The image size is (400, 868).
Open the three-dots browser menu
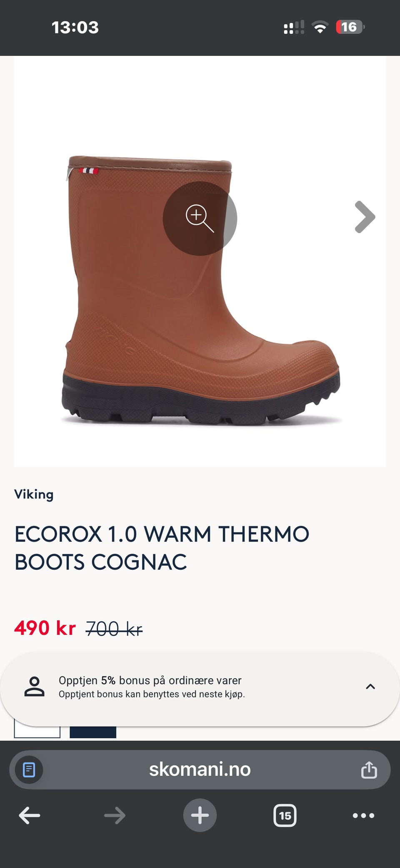pos(363,815)
